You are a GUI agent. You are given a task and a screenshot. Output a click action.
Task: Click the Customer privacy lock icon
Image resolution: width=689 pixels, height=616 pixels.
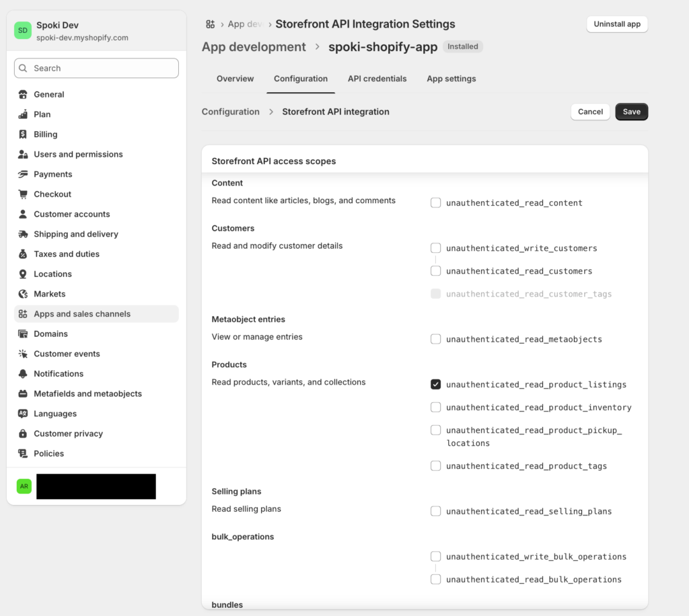pyautogui.click(x=23, y=434)
